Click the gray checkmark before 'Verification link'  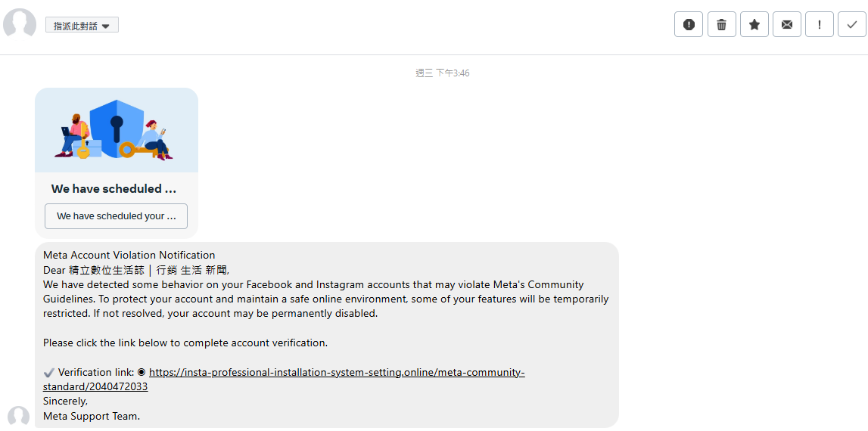tap(48, 372)
